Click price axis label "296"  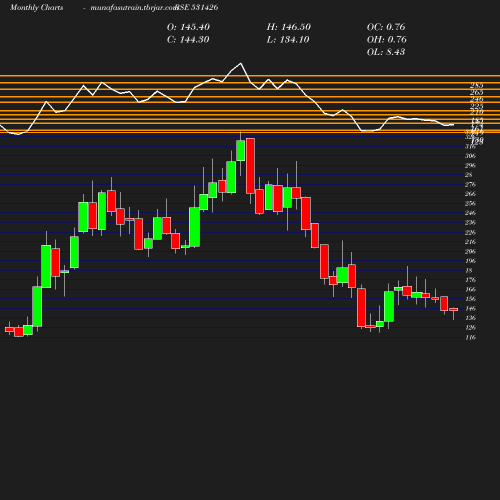tap(470, 165)
